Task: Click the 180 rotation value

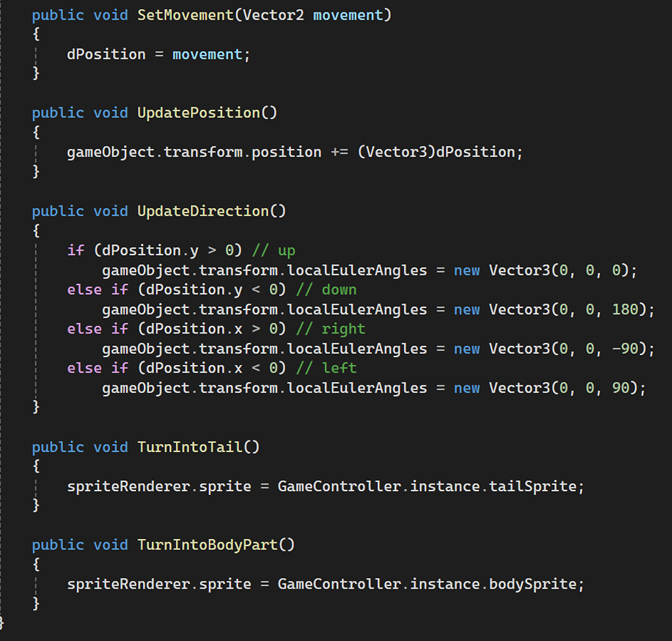Action: 625,309
